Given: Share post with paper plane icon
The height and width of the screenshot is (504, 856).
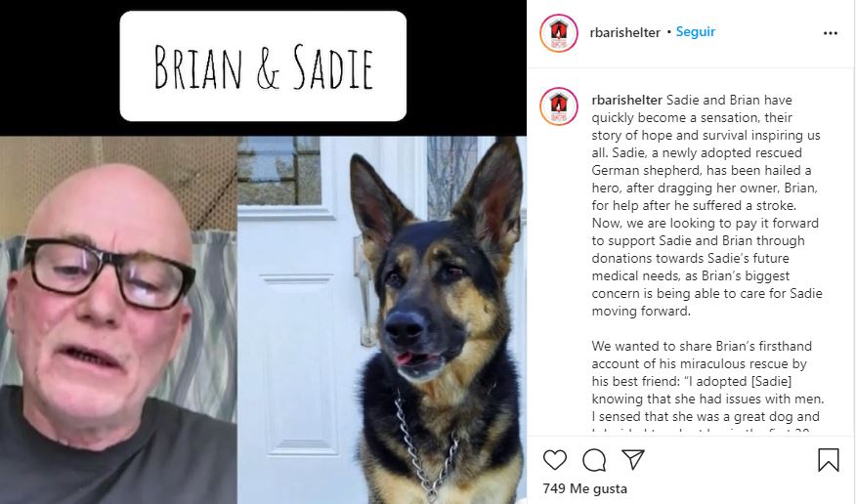Looking at the screenshot, I should (x=633, y=459).
